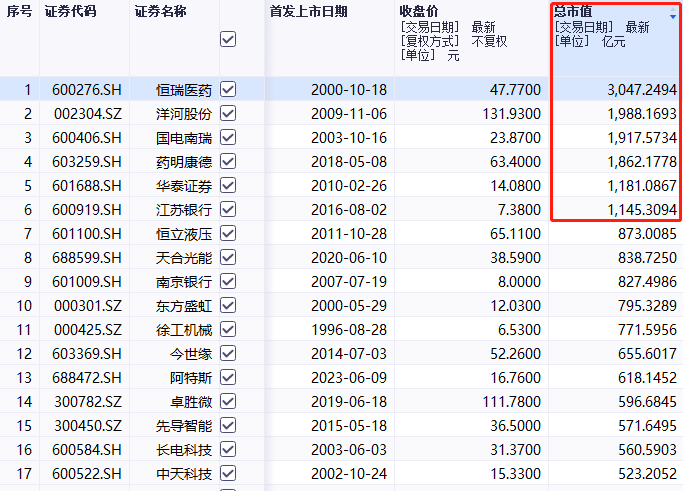The height and width of the screenshot is (491, 683).
Task: Click the stock name 今世缘
Action: point(191,354)
